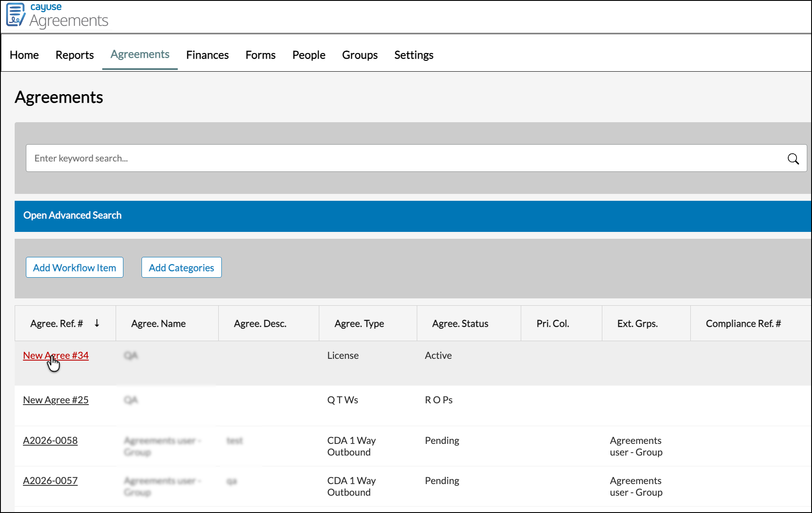Click Pending status in A2026-0058 row

pos(442,440)
